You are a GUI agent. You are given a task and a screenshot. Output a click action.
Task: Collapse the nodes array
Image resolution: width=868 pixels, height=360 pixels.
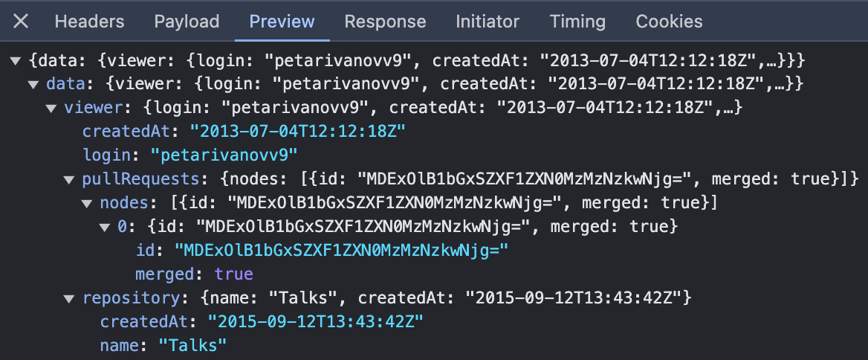click(x=87, y=203)
